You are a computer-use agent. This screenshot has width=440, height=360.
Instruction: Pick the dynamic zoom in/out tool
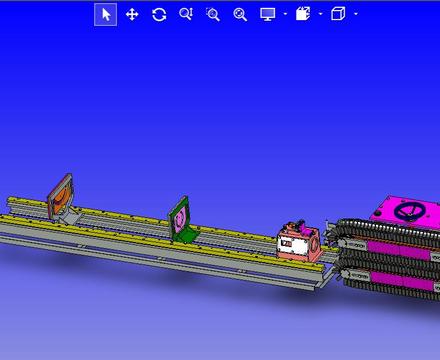[x=186, y=14]
